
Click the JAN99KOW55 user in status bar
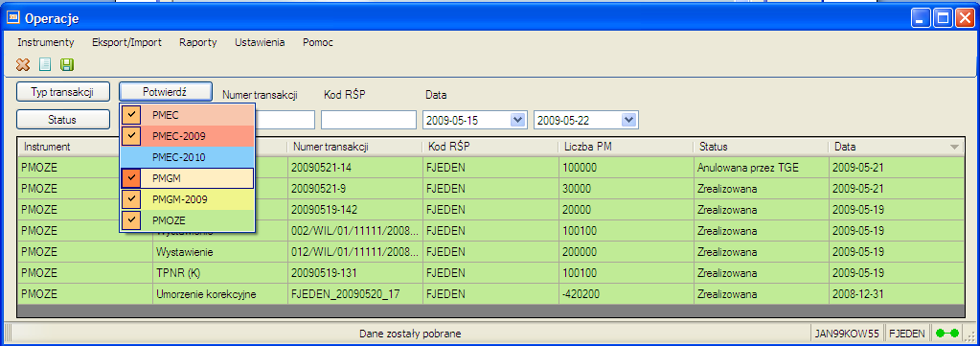coord(847,334)
